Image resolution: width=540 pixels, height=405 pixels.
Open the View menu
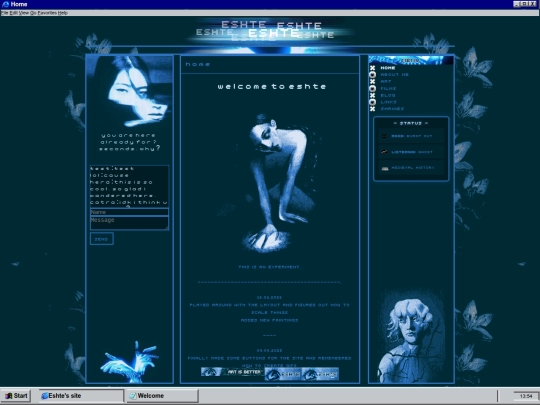point(24,13)
